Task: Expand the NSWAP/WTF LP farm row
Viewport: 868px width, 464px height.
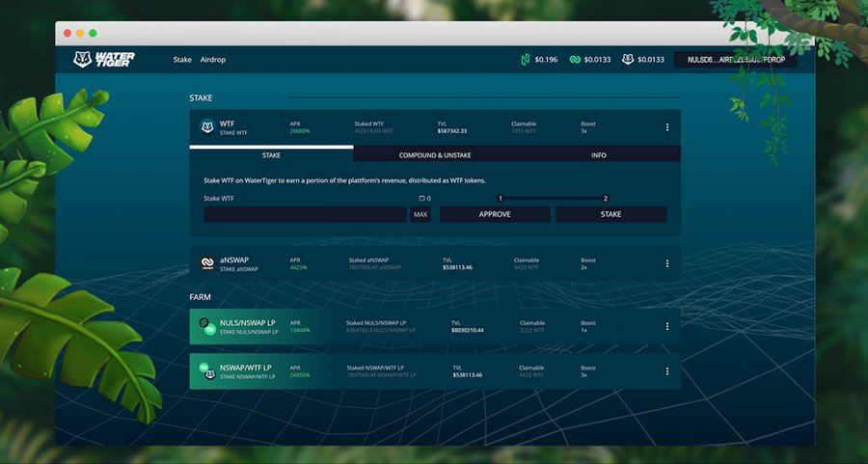Action: coord(435,371)
